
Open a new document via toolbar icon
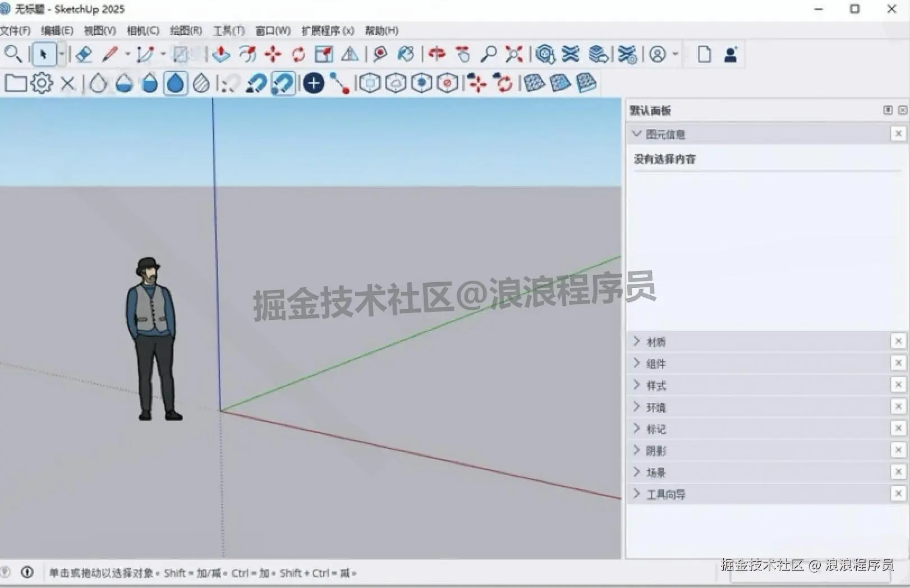(704, 54)
